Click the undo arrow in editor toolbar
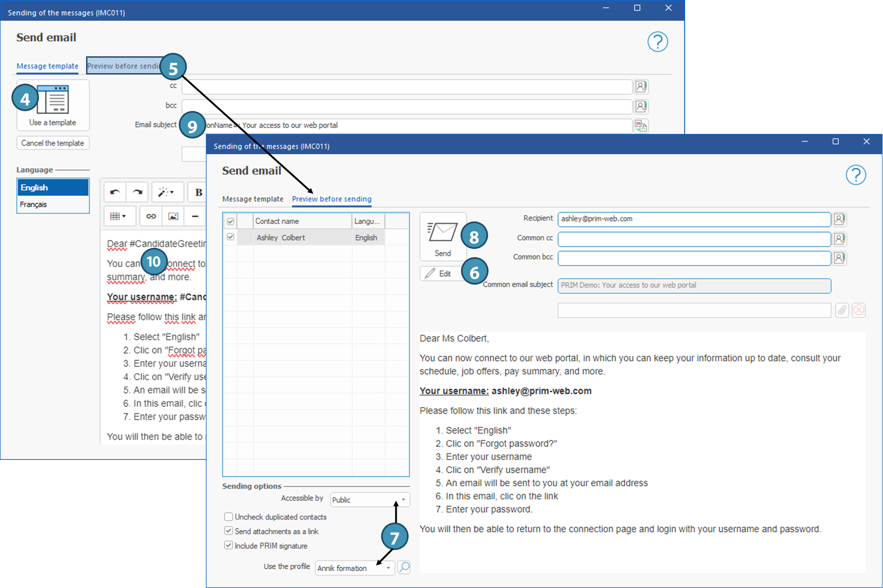Image resolution: width=883 pixels, height=588 pixels. pyautogui.click(x=115, y=192)
